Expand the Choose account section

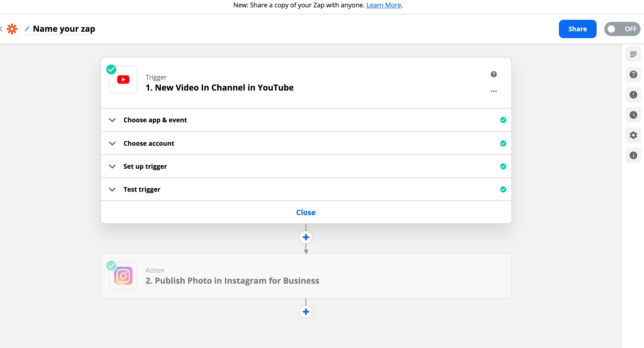click(149, 143)
